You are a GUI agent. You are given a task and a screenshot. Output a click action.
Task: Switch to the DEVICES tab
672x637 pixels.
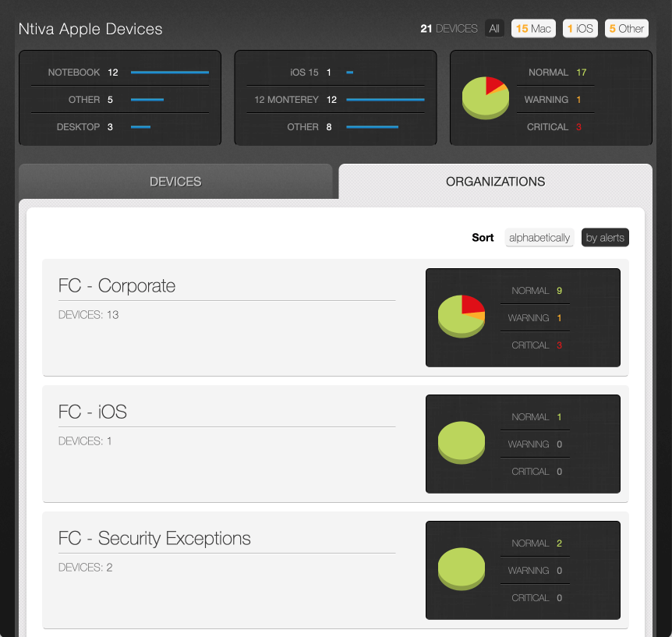(175, 181)
